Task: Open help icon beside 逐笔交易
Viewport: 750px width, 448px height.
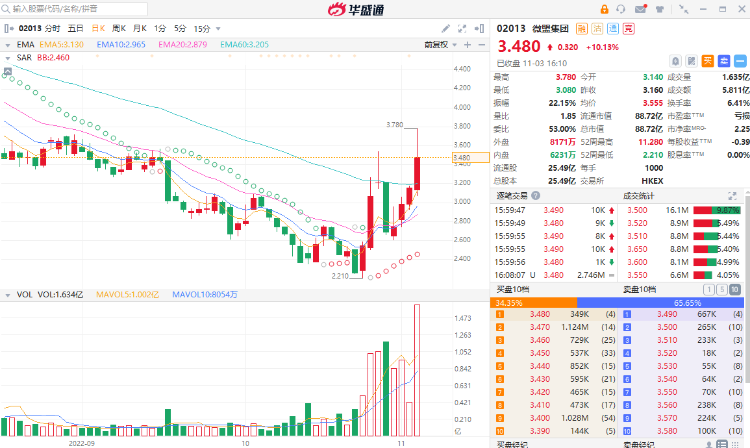Action: point(536,196)
